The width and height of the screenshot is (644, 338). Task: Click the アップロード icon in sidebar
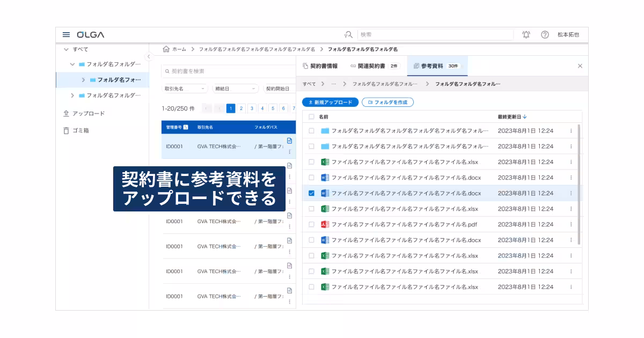tap(66, 114)
